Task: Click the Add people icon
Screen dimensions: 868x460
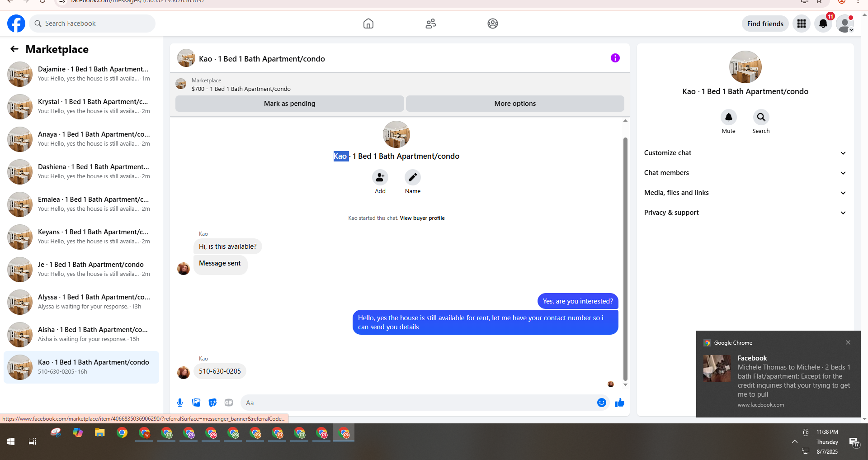Action: click(380, 177)
